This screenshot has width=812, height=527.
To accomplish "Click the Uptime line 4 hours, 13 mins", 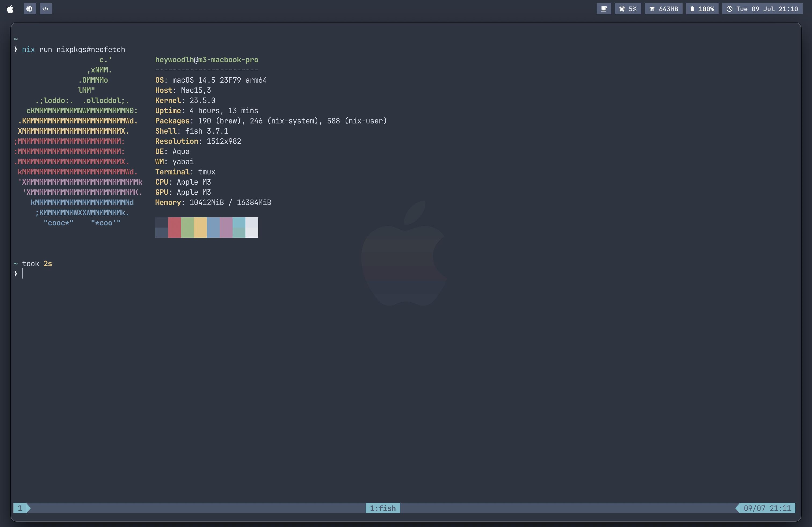I will click(207, 111).
